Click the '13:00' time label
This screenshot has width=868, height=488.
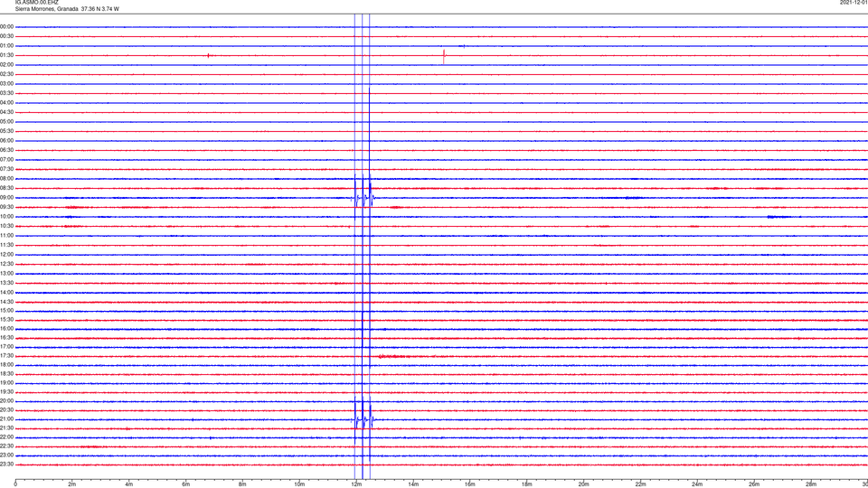[x=6, y=273]
